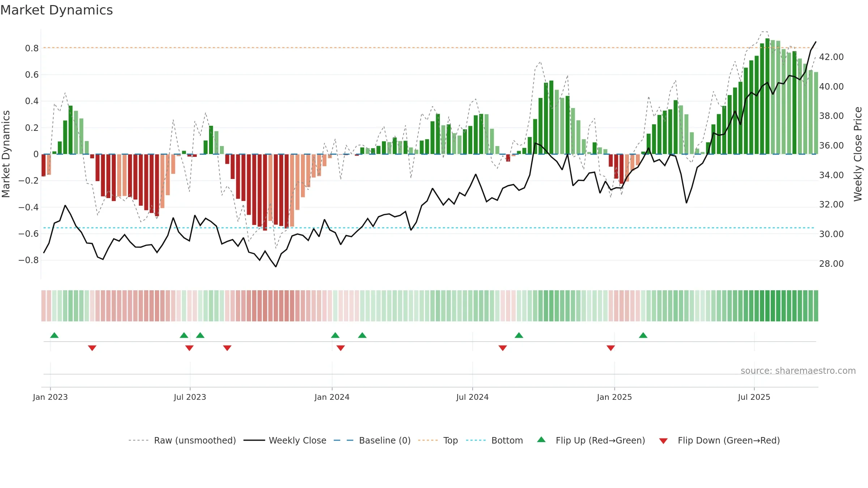Click the Weekly Close Price axis title
The width and height of the screenshot is (868, 488).
[x=858, y=154]
